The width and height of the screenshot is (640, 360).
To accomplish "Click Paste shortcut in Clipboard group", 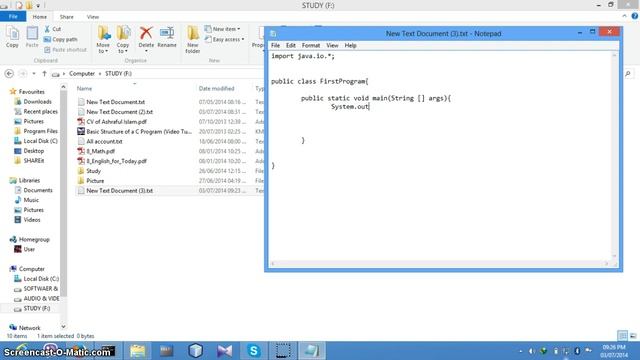I will pyautogui.click(x=65, y=49).
